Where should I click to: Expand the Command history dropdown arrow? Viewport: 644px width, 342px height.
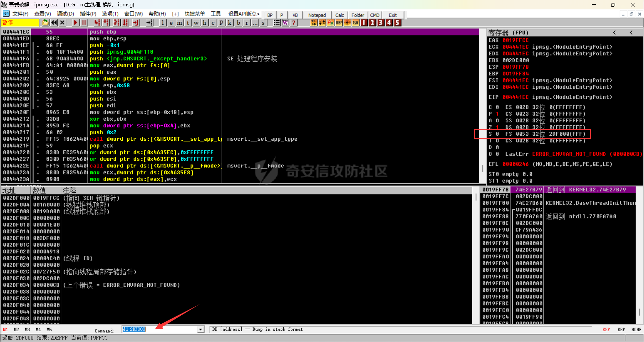(x=200, y=330)
